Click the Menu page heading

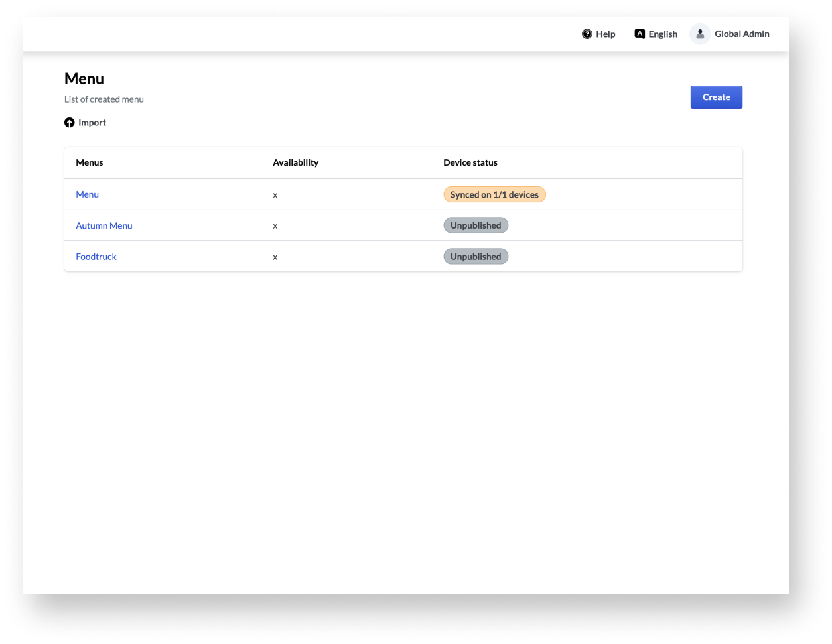click(84, 78)
